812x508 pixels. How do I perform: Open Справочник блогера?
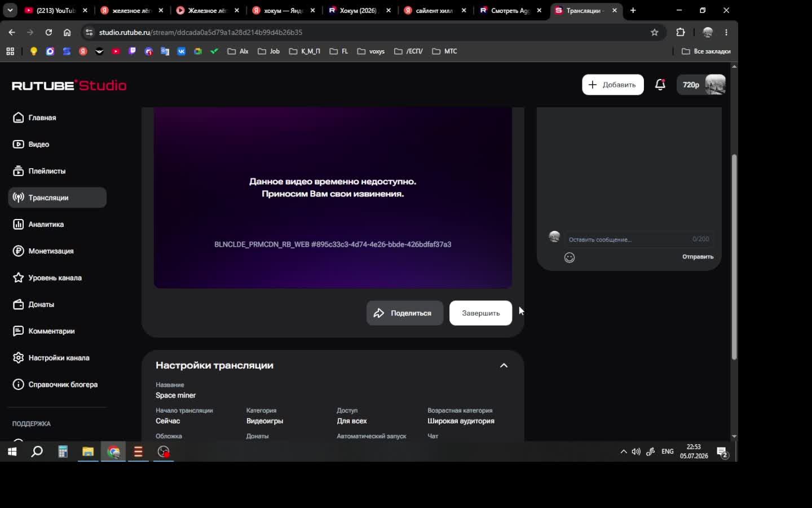pos(55,384)
